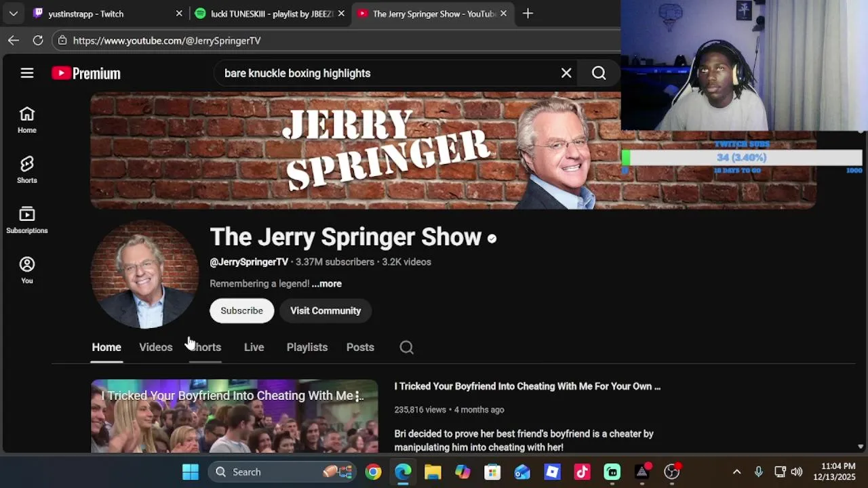
Task: Open Outlook from the taskbar
Action: [522, 472]
